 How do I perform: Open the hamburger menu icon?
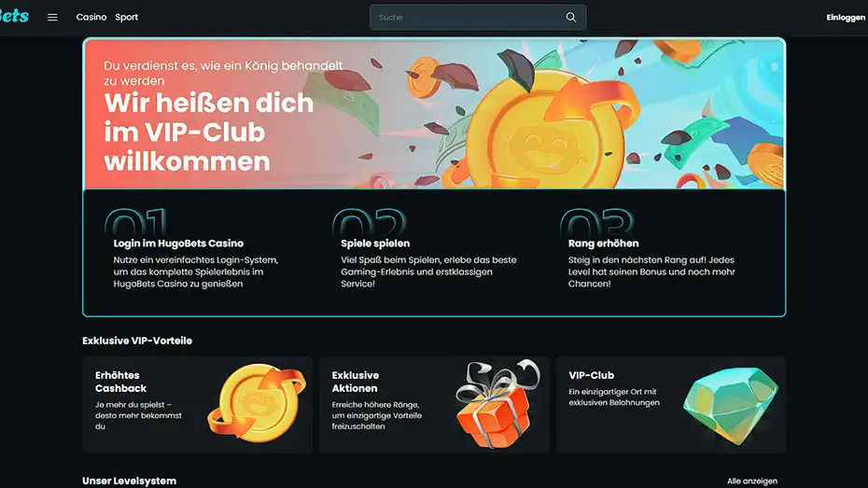[x=52, y=17]
